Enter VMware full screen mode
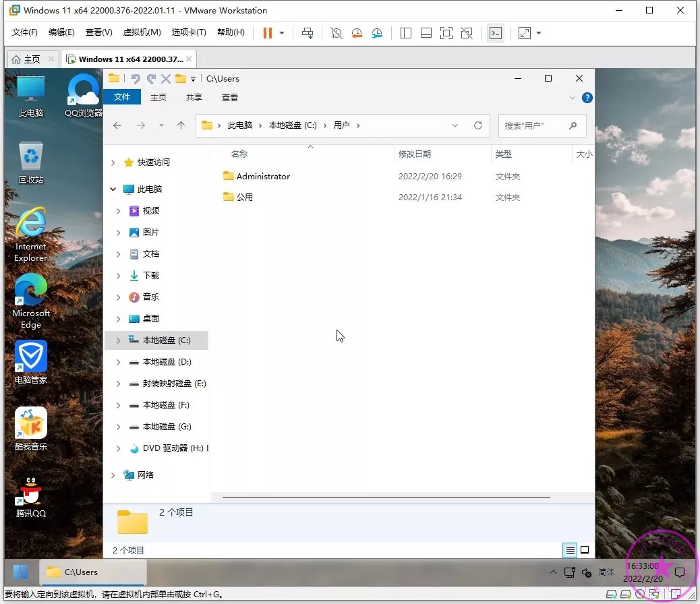700x604 pixels. [446, 33]
